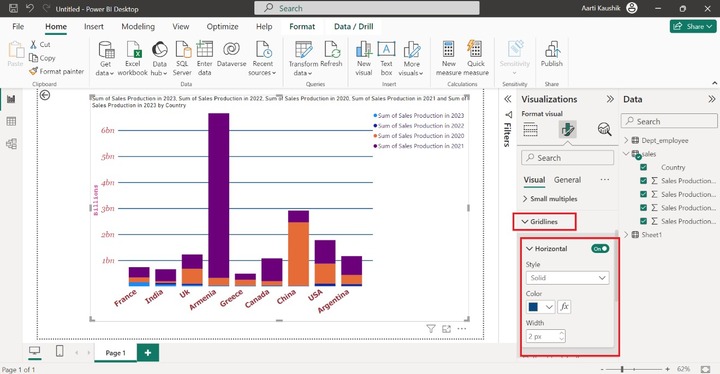Collapse the Data pane
Screen dimensions: 720x374
[x=711, y=99]
